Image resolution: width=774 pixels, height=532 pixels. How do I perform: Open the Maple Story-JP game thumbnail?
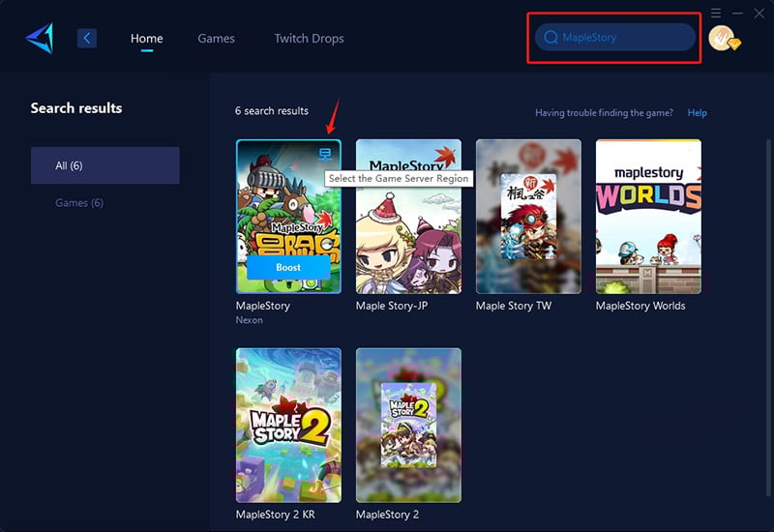(408, 216)
